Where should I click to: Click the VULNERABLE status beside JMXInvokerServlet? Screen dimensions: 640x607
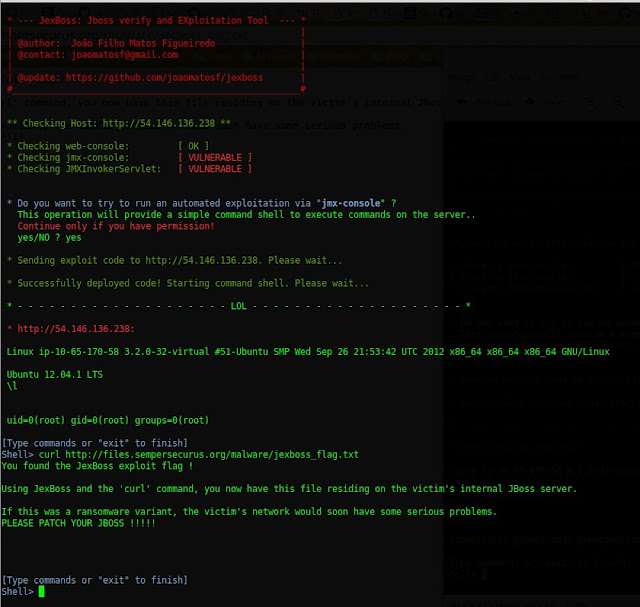point(215,169)
